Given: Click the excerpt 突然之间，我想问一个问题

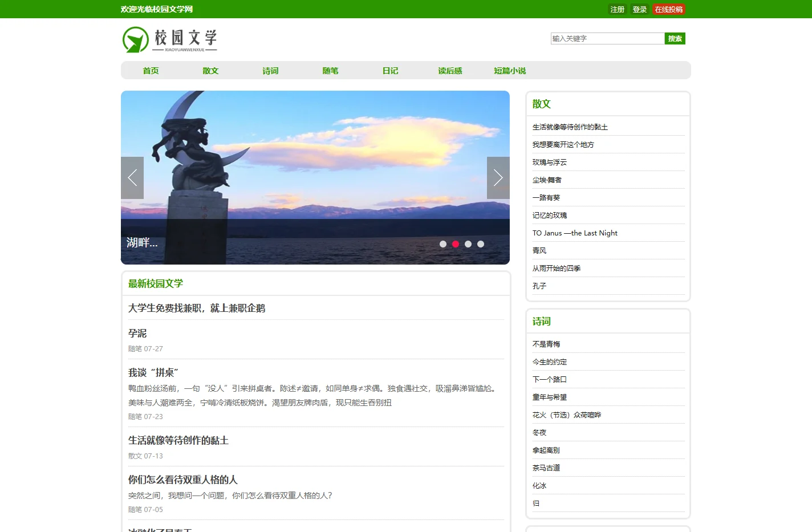Looking at the screenshot, I should tap(230, 496).
